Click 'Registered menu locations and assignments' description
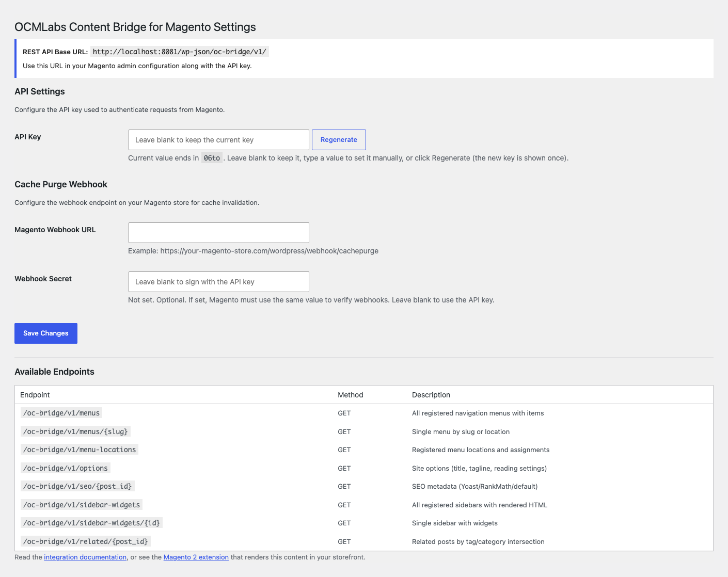The width and height of the screenshot is (728, 577). tap(481, 450)
